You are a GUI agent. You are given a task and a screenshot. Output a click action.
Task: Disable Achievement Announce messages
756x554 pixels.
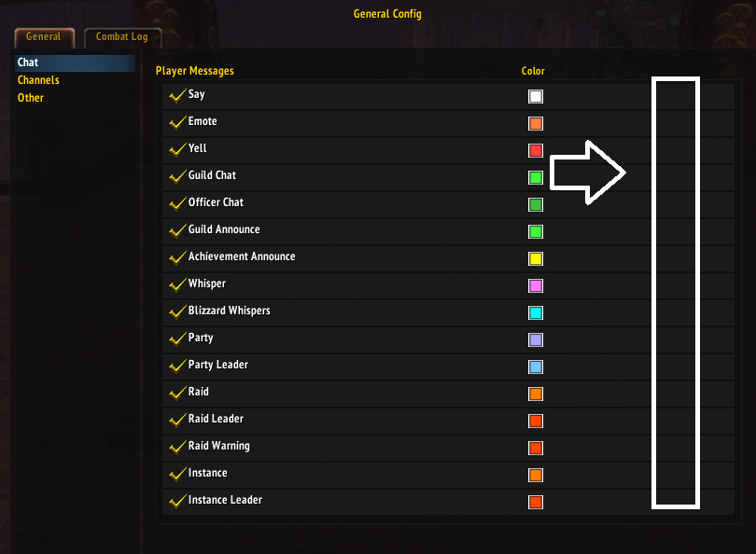[175, 256]
